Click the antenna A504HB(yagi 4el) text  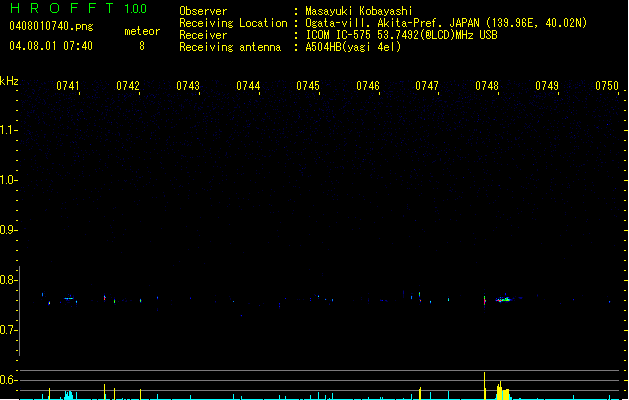[x=353, y=47]
